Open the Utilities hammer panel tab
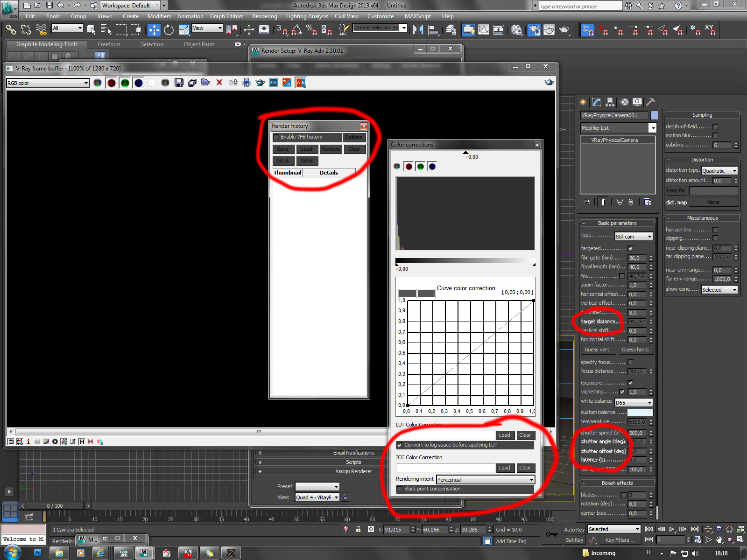 click(x=650, y=102)
